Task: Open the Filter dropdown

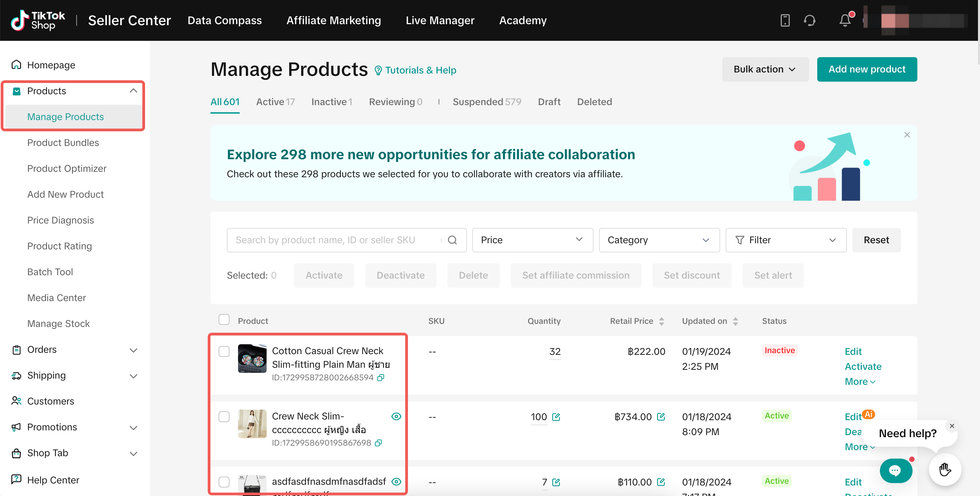Action: click(786, 240)
